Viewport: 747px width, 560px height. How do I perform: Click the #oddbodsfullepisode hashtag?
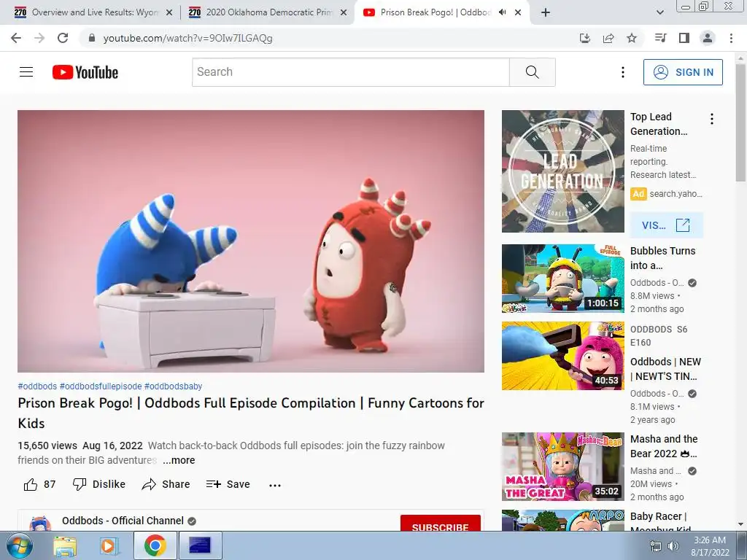[101, 386]
